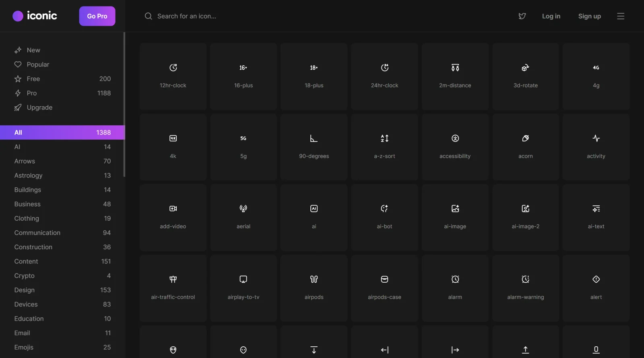Click the sidebar scrollbar
Viewport: 644px width, 358px height.
[x=124, y=105]
